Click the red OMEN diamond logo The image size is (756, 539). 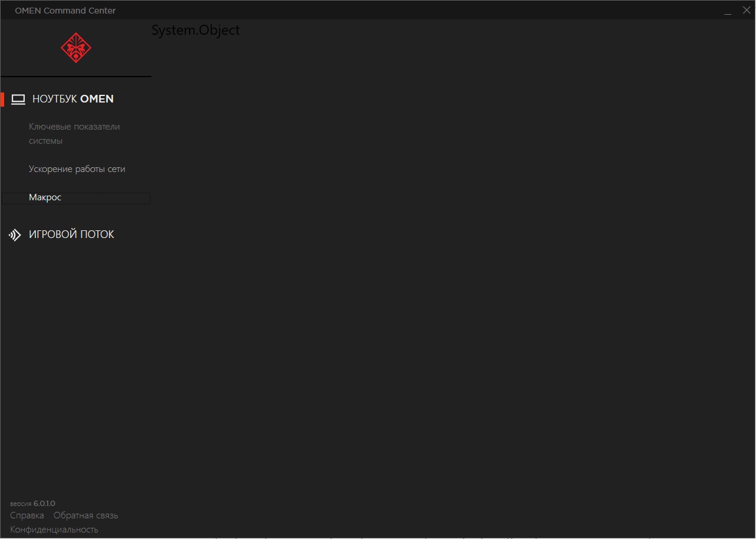[x=75, y=48]
